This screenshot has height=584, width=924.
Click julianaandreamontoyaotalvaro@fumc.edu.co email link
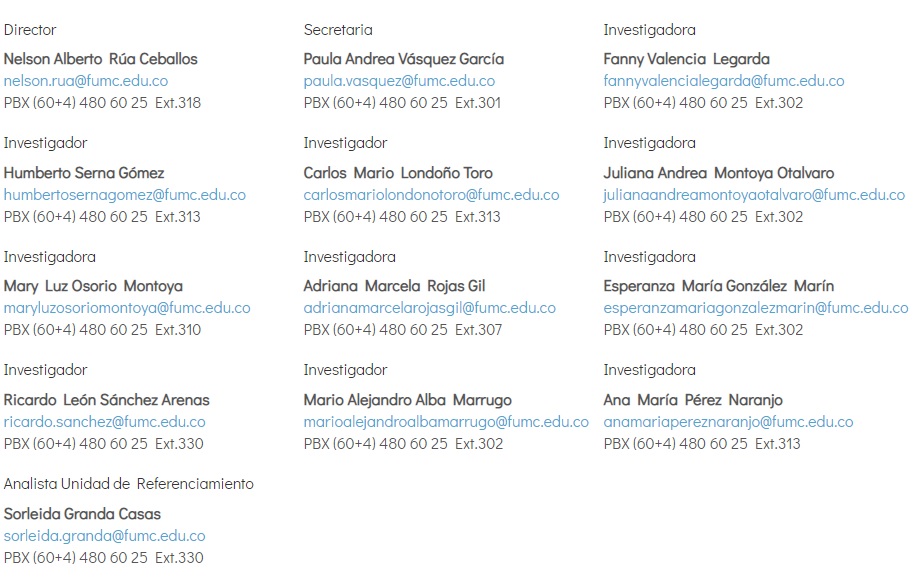tap(754, 194)
